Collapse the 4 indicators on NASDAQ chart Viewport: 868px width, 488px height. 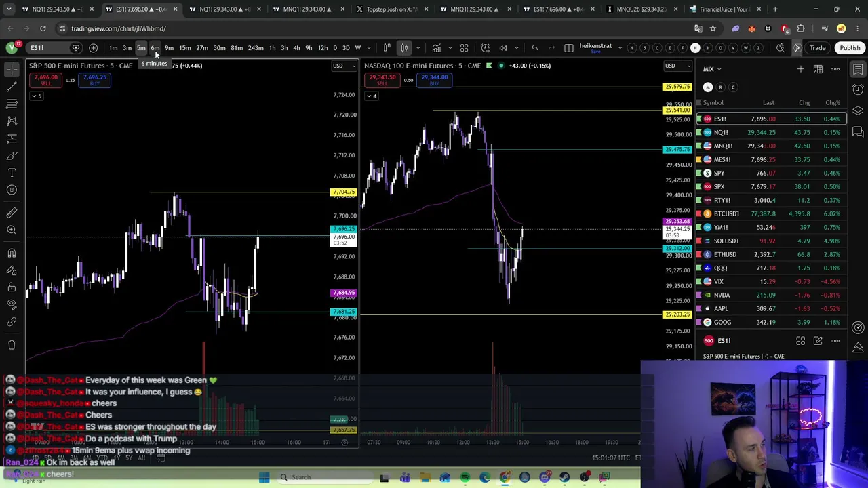coord(371,96)
